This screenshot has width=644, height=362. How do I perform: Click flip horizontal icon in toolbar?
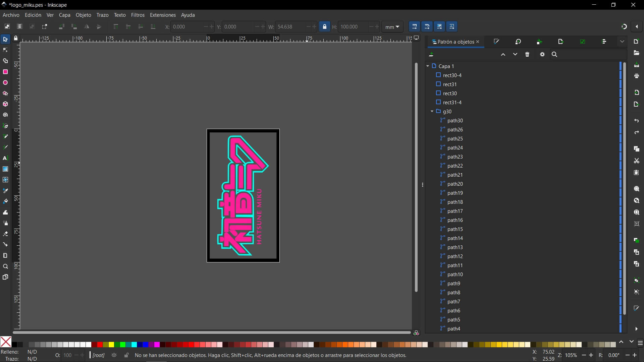(87, 26)
